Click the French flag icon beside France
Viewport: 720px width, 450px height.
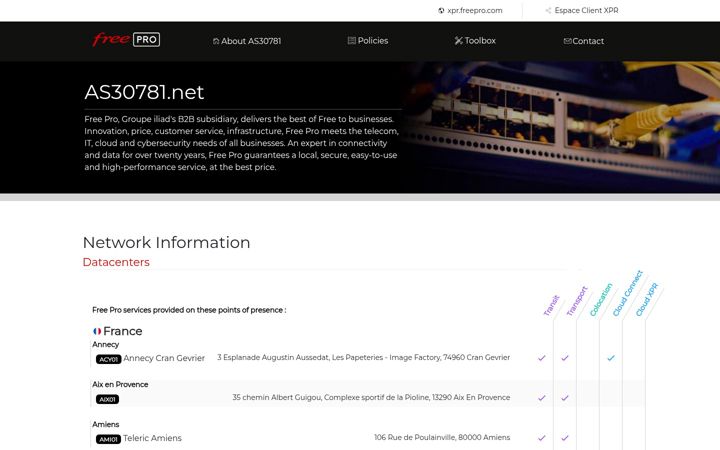tap(97, 331)
